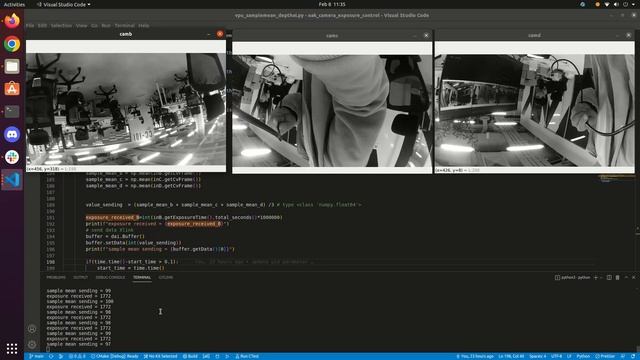Open the Terminal app in the dock
640x360 pixels.
(x=12, y=111)
